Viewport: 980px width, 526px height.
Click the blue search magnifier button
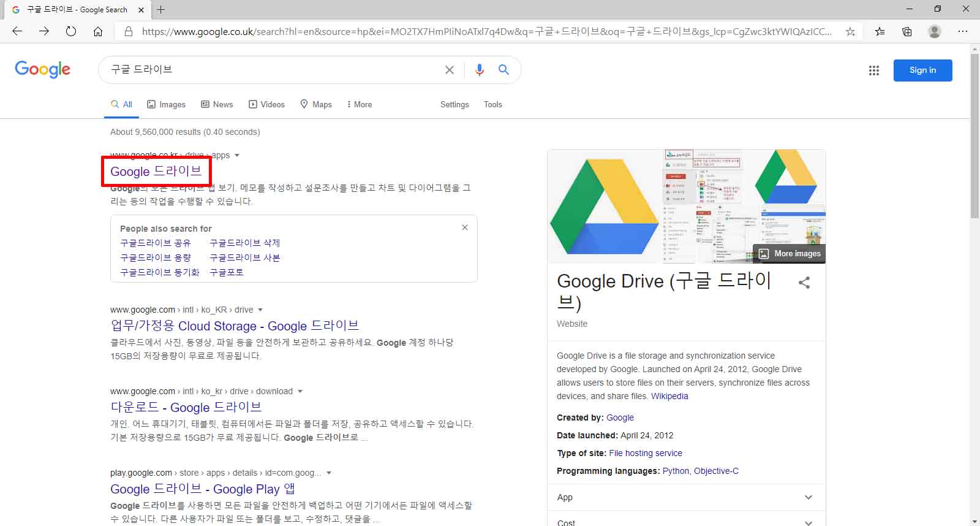coord(504,70)
